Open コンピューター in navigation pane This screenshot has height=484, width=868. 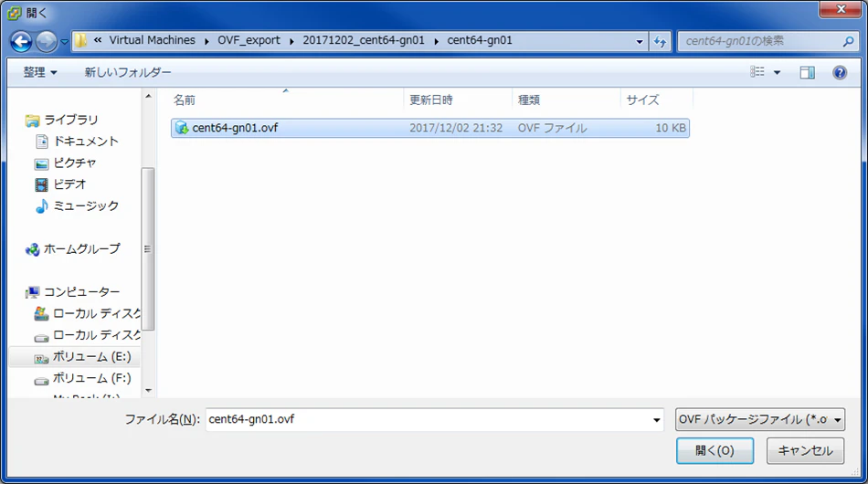click(81, 292)
